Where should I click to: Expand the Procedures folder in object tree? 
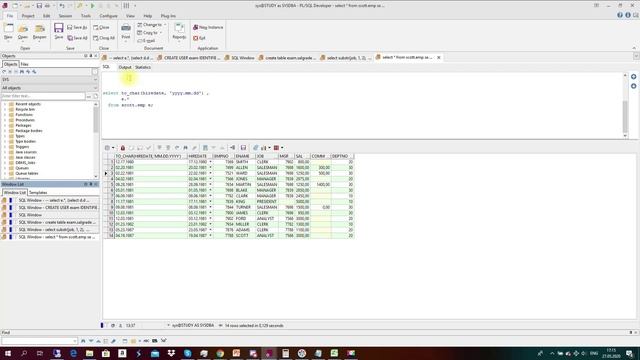tap(5, 120)
